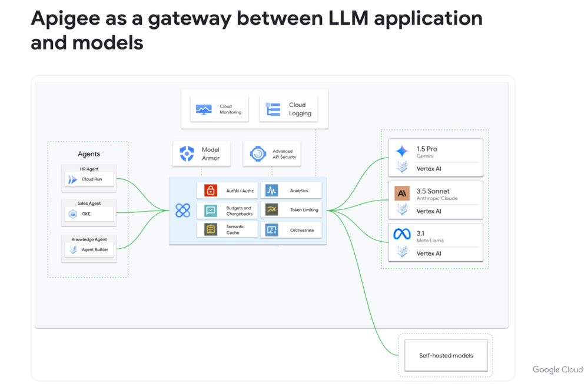
Task: Click the Apigee logo icon
Action: pyautogui.click(x=183, y=211)
